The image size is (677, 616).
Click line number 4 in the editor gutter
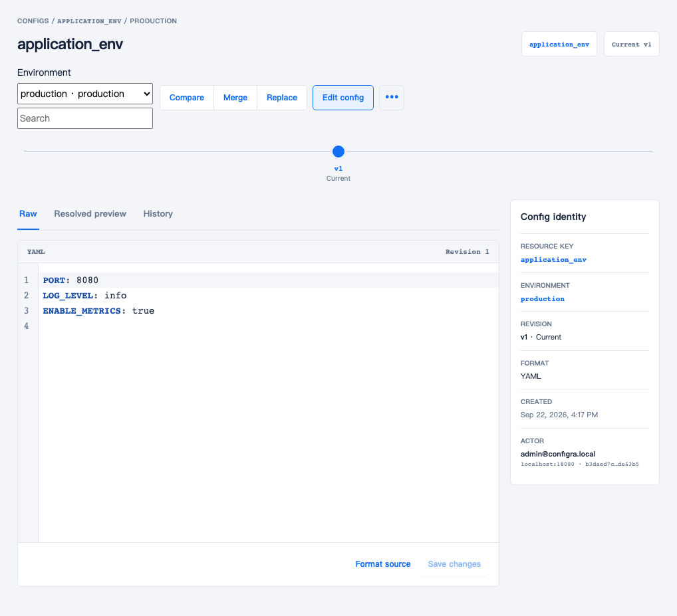point(27,326)
